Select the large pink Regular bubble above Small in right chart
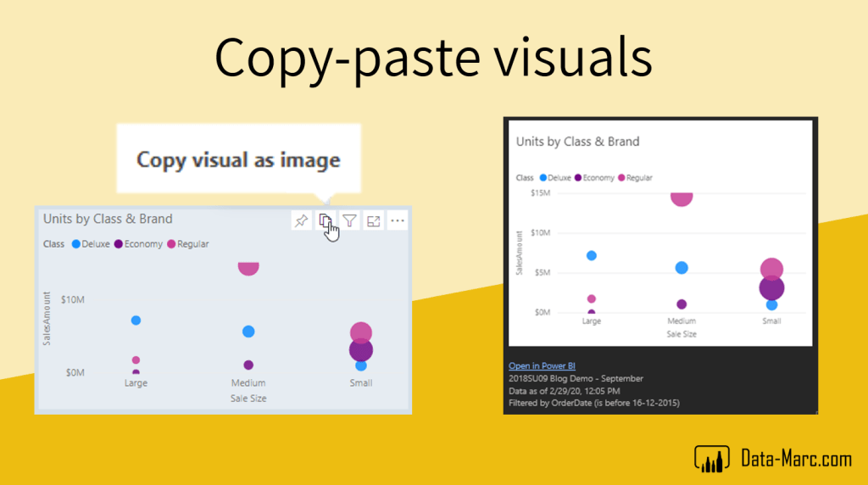The width and height of the screenshot is (868, 485). [x=771, y=270]
